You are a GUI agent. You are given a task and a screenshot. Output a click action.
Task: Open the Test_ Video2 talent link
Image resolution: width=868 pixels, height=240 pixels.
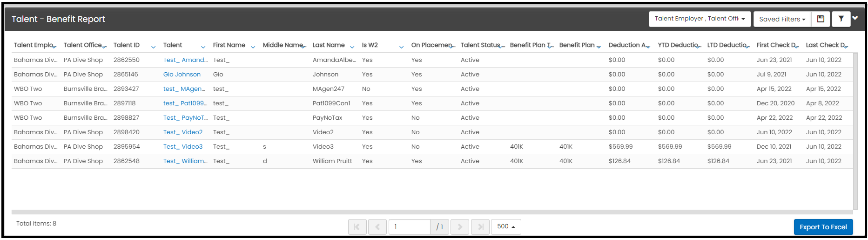click(183, 132)
